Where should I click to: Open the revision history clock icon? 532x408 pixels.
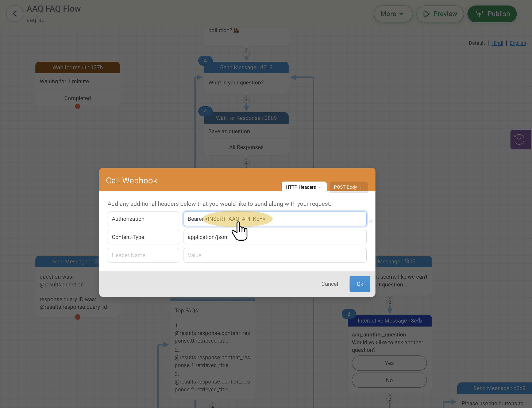519,139
